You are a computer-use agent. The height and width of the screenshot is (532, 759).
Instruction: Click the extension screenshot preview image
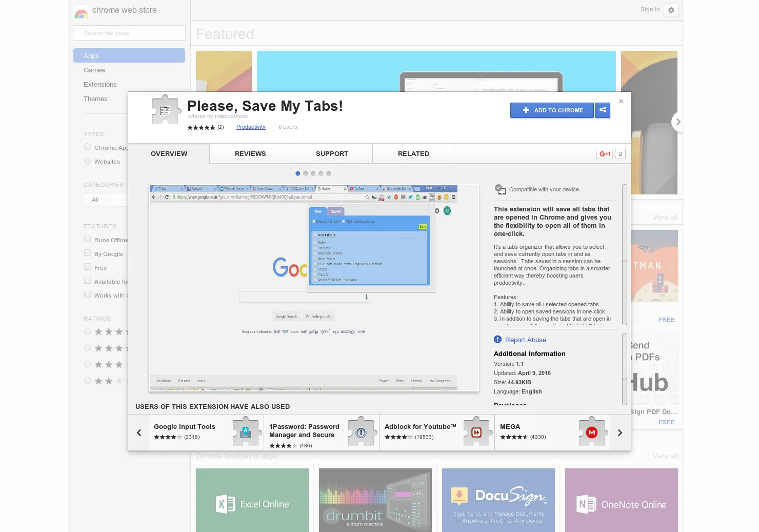pyautogui.click(x=314, y=288)
